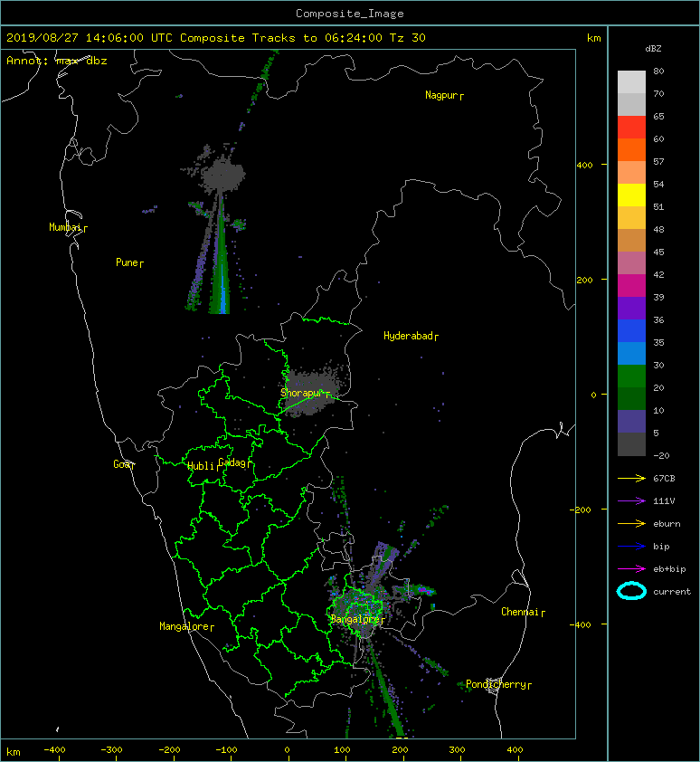Click the yellow 67CB track arrow legend icon
The width and height of the screenshot is (700, 762).
tap(631, 479)
